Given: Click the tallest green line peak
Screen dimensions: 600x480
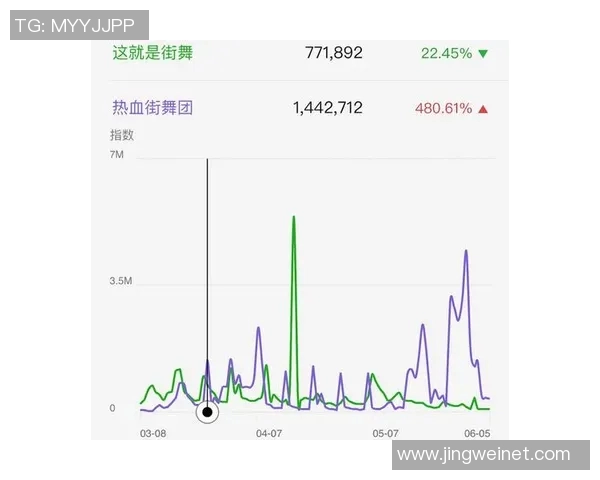Looking at the screenshot, I should (x=294, y=217).
